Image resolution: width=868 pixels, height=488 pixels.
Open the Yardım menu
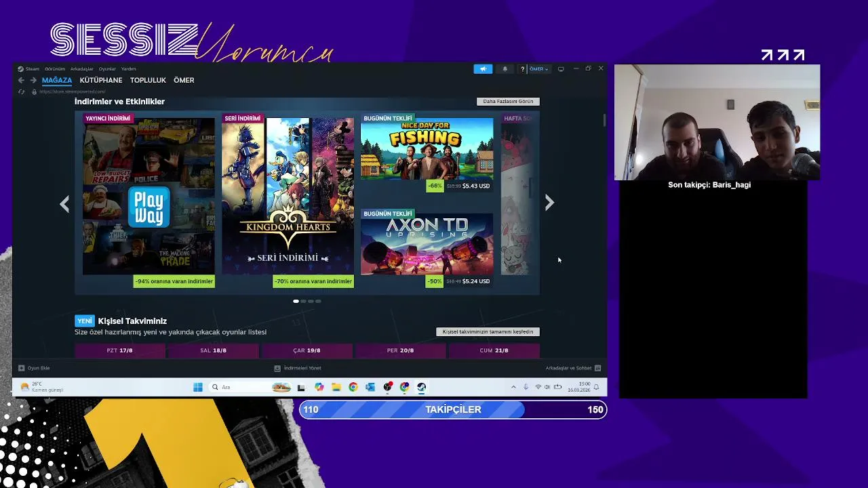[129, 68]
